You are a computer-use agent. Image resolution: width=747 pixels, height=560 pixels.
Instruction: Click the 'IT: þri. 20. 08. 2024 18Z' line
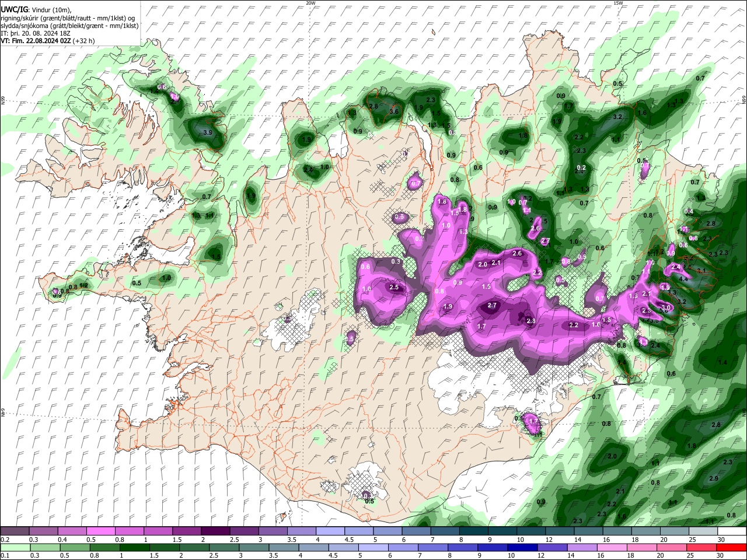[35, 33]
